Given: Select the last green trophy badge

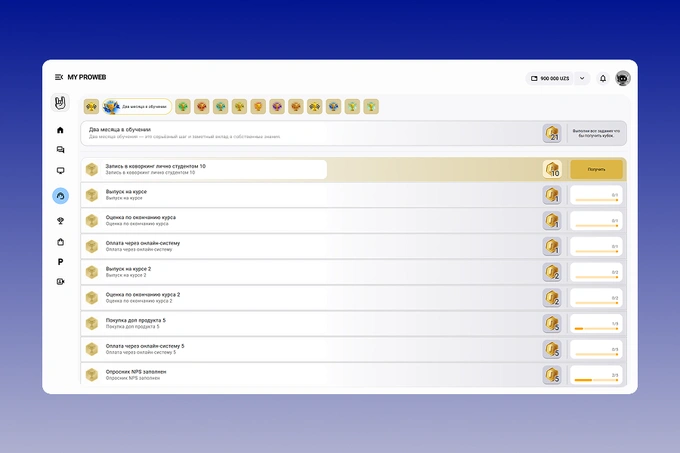Looking at the screenshot, I should (371, 107).
